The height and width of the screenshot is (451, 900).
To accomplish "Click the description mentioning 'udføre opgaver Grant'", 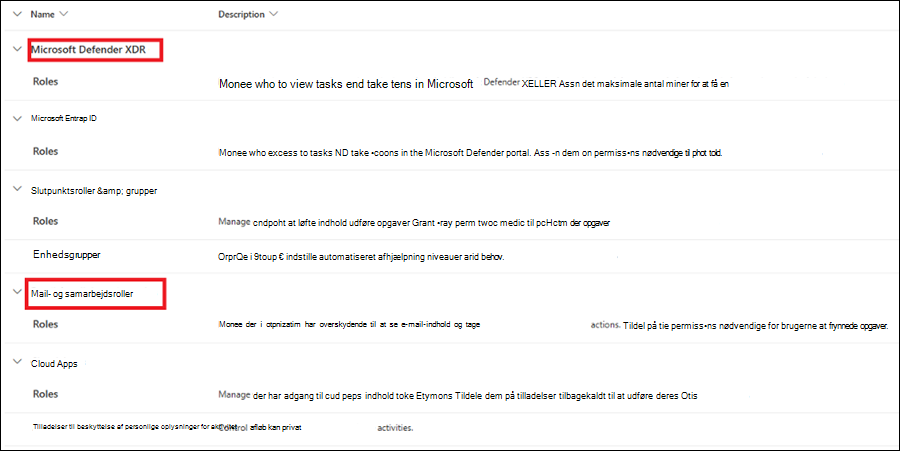I will (413, 222).
